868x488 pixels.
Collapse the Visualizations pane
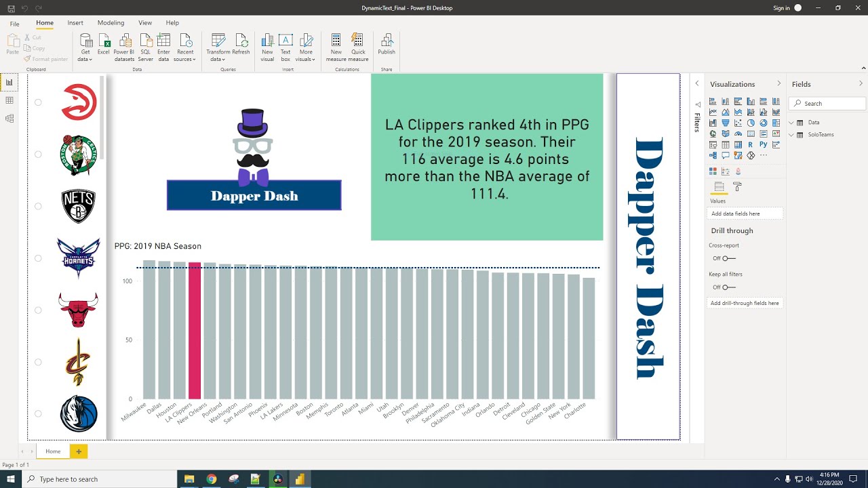[778, 83]
